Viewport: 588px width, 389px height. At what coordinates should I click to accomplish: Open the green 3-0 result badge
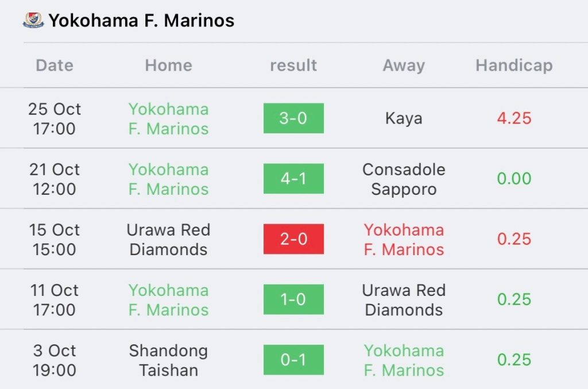(x=293, y=118)
